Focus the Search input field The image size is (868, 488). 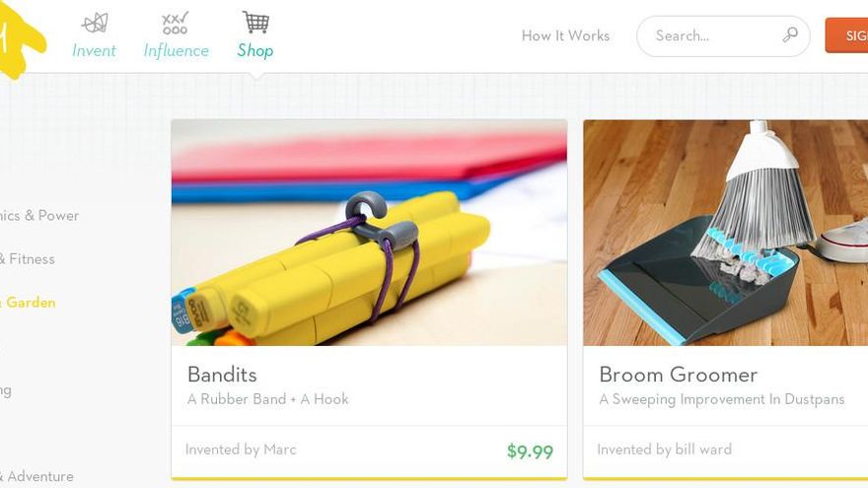(723, 35)
